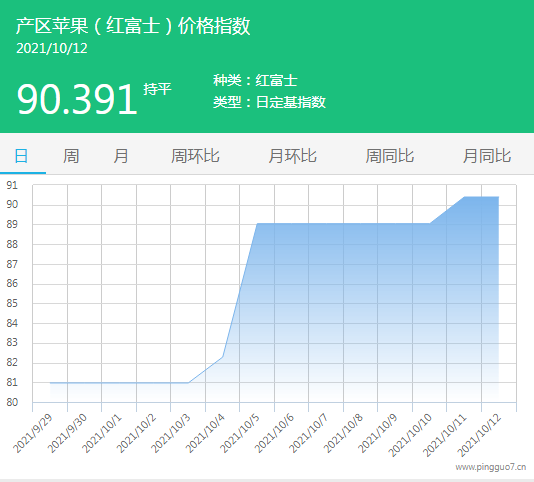Click the chart peak point at 2021/10/11
The width and height of the screenshot is (534, 482).
point(464,197)
